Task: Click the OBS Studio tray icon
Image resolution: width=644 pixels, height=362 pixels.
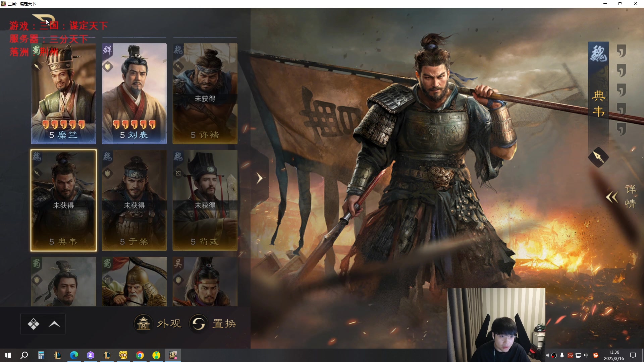Action: pos(554,355)
